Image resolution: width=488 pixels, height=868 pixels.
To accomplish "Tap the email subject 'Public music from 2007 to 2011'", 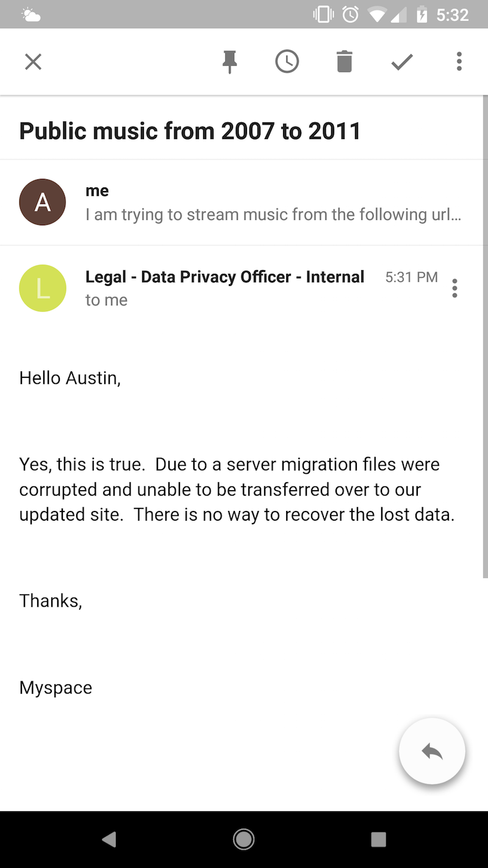I will point(190,131).
